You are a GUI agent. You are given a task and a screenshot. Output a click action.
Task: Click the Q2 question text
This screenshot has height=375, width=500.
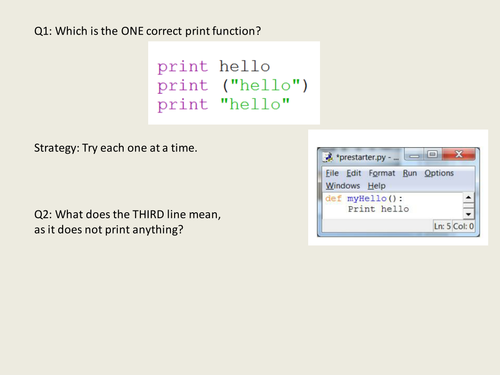tap(127, 222)
